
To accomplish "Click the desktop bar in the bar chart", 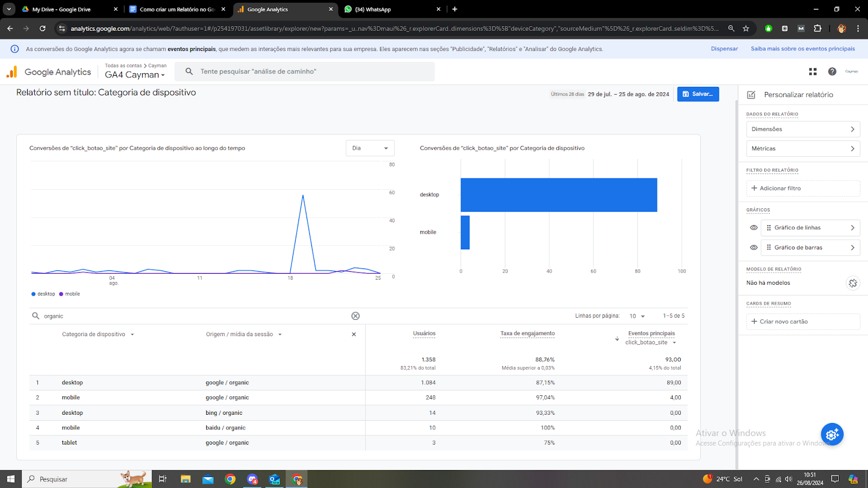I will [559, 195].
